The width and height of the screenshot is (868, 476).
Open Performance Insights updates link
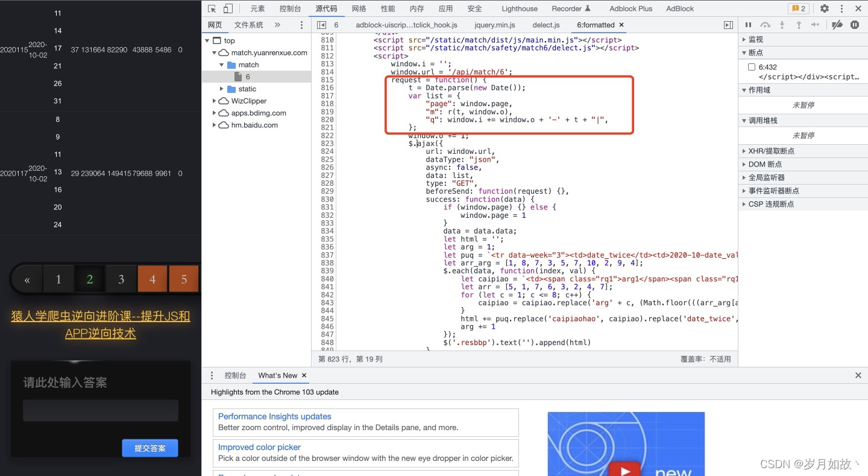(275, 416)
